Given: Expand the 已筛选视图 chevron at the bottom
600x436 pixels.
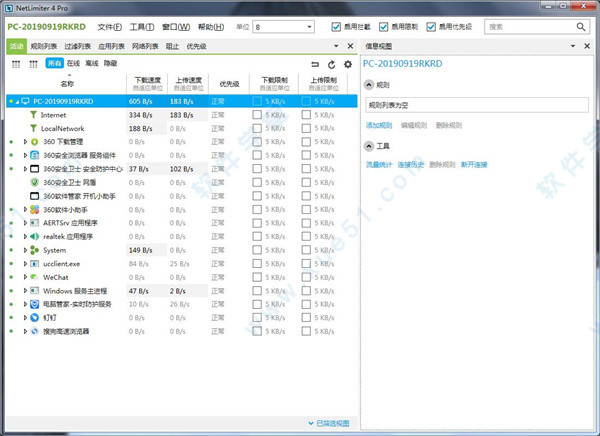Looking at the screenshot, I should (x=311, y=423).
